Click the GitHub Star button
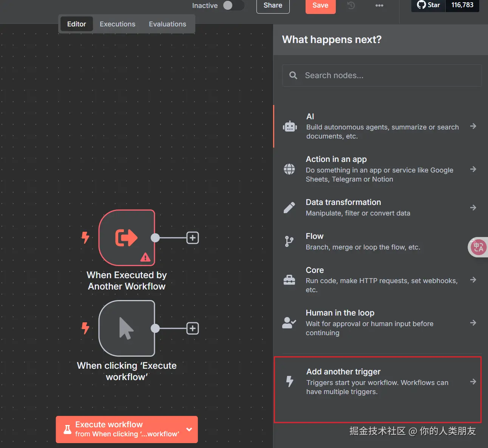This screenshot has height=448, width=488. [x=429, y=5]
